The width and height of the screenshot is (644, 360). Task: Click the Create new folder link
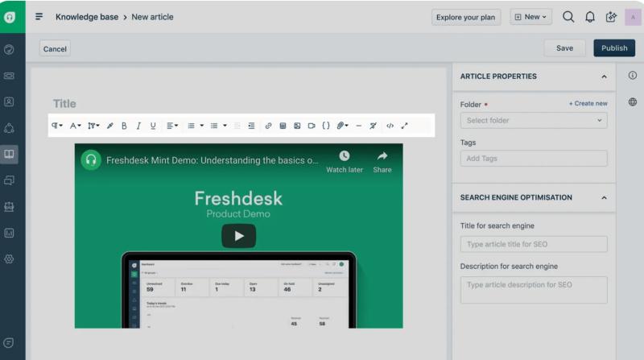pos(588,104)
